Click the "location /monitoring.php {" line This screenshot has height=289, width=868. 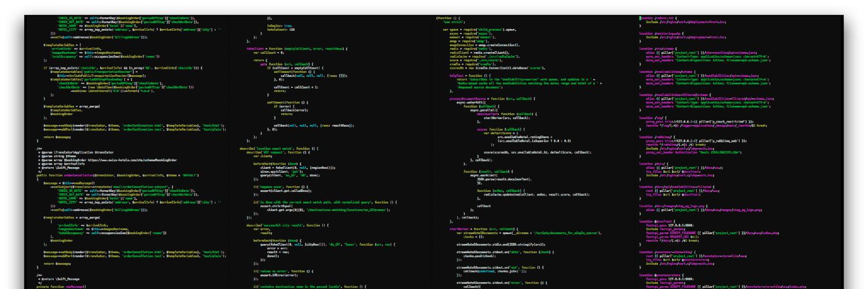click(661, 34)
